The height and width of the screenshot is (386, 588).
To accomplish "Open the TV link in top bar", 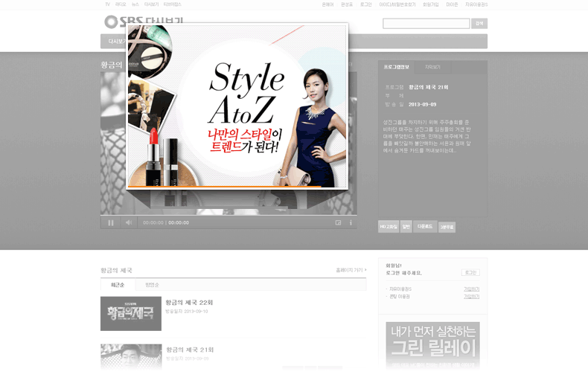I will 108,4.
